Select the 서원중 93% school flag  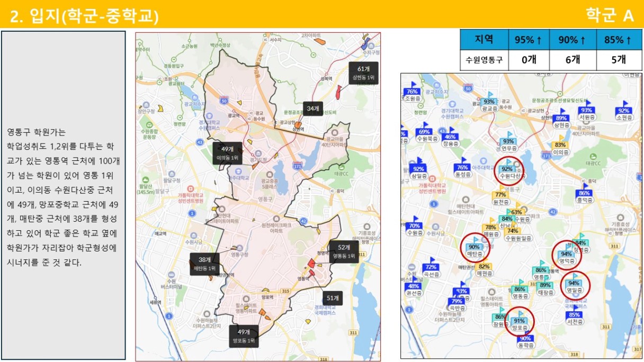586,110
